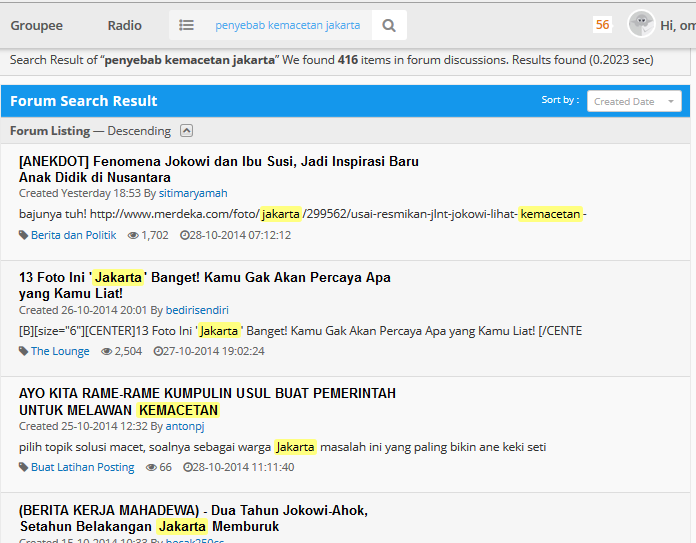Click tag icon beside Buat Latihan Posting
The width and height of the screenshot is (696, 543).
click(24, 467)
